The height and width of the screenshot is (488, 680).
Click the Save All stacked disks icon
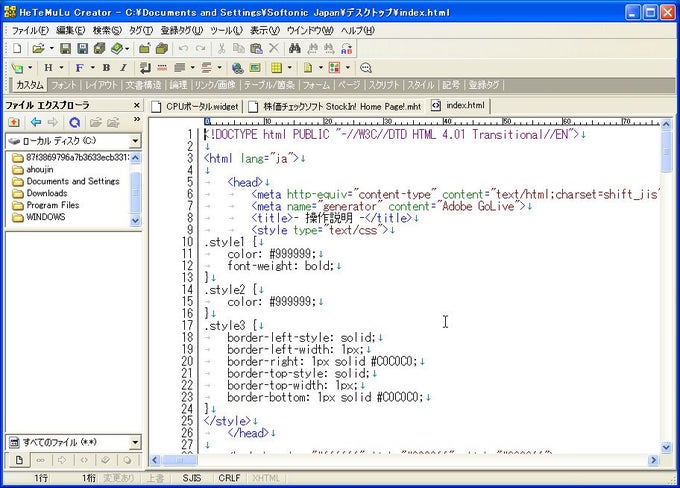click(99, 49)
